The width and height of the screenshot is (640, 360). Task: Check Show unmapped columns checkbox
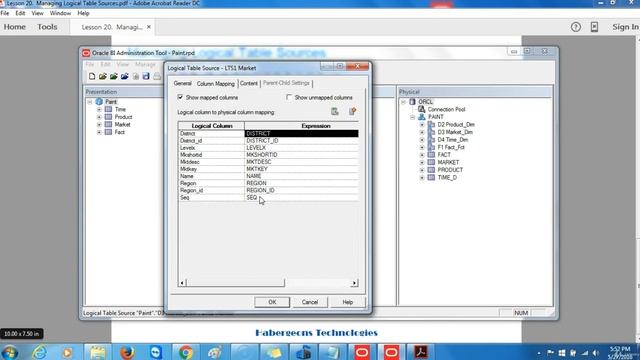tap(289, 97)
